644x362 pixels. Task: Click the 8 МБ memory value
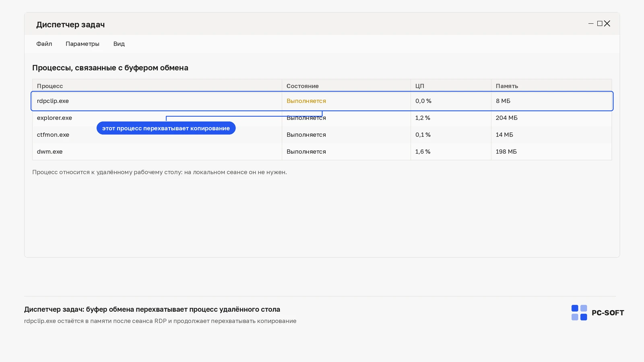click(503, 101)
